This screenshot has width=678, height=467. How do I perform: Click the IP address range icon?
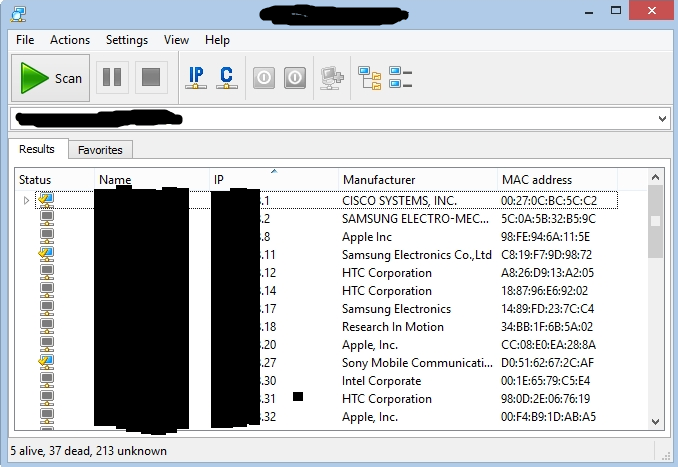196,78
